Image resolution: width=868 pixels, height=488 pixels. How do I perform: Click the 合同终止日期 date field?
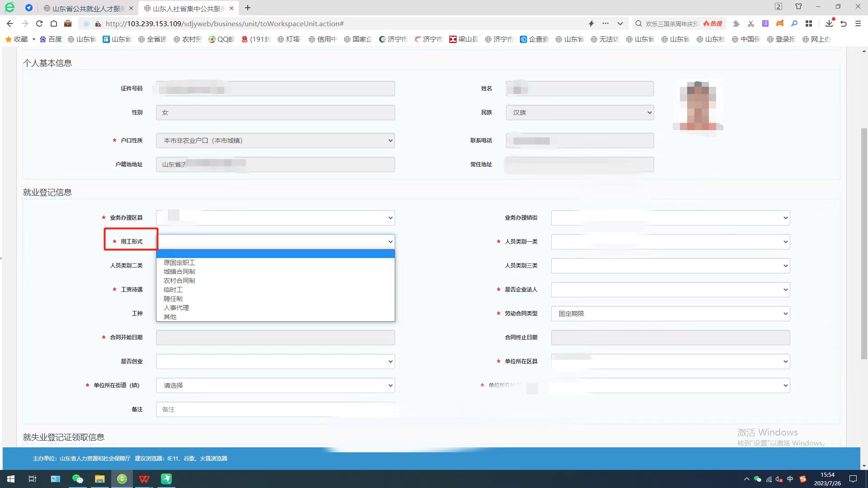tap(670, 338)
